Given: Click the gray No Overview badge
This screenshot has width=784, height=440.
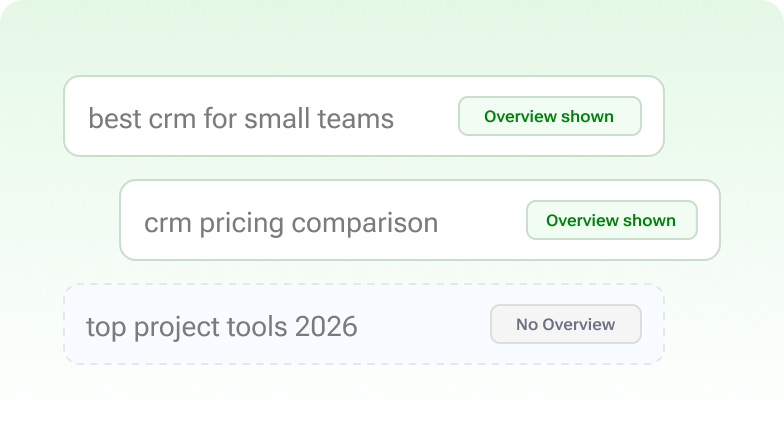Looking at the screenshot, I should point(566,324).
